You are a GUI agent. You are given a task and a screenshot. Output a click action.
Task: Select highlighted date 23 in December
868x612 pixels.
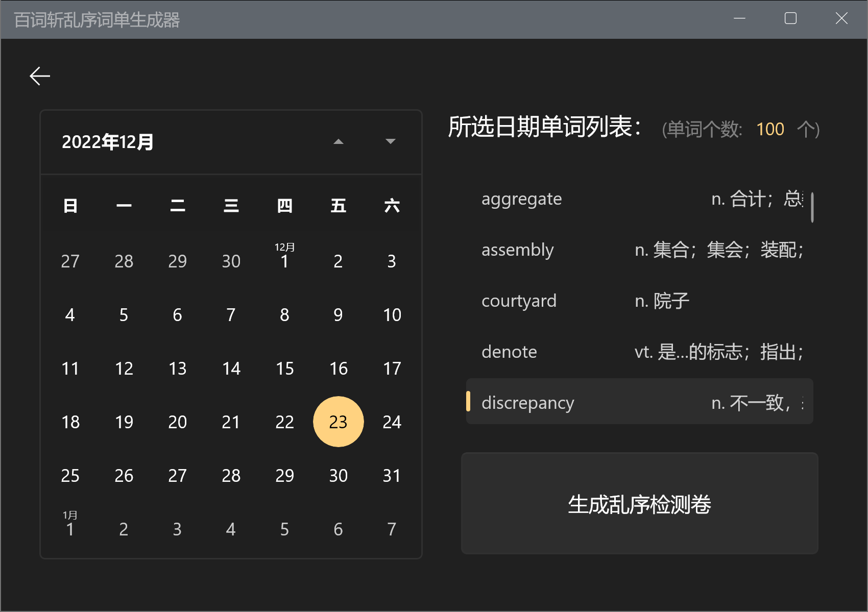click(338, 422)
